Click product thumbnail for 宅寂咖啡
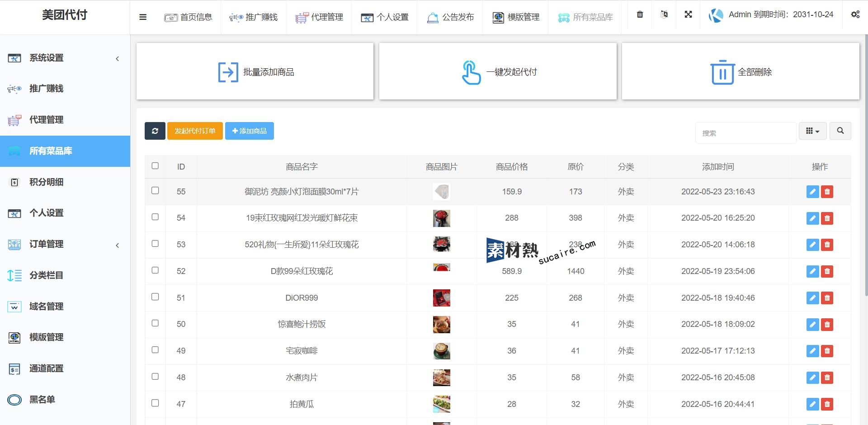 (x=441, y=351)
